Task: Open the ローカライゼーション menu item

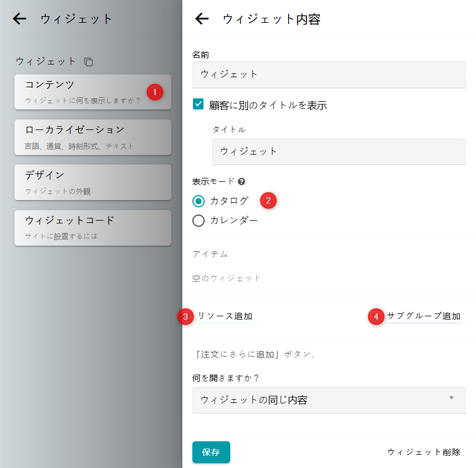Action: [x=92, y=137]
